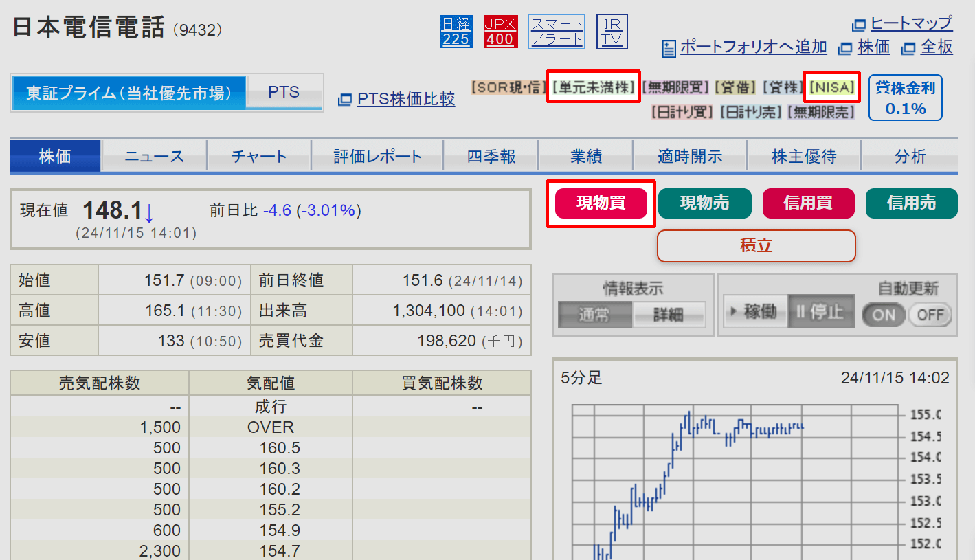Click the 160.2 quote price

point(280,489)
